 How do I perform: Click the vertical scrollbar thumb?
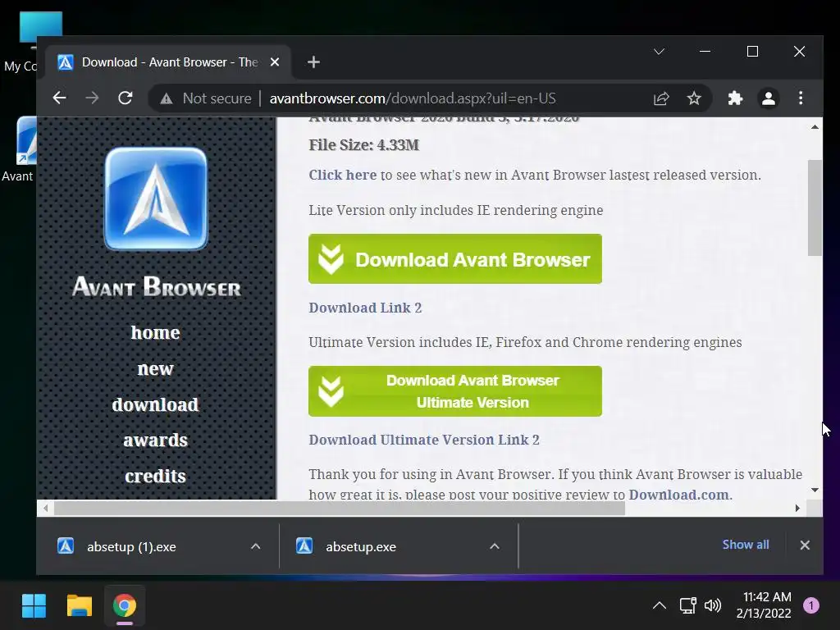click(815, 208)
